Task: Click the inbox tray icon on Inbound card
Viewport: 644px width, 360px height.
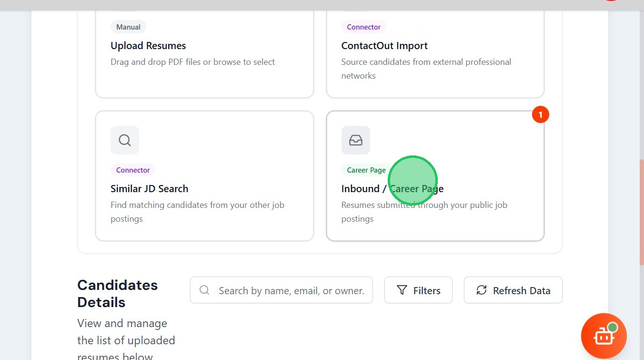Action: tap(356, 140)
